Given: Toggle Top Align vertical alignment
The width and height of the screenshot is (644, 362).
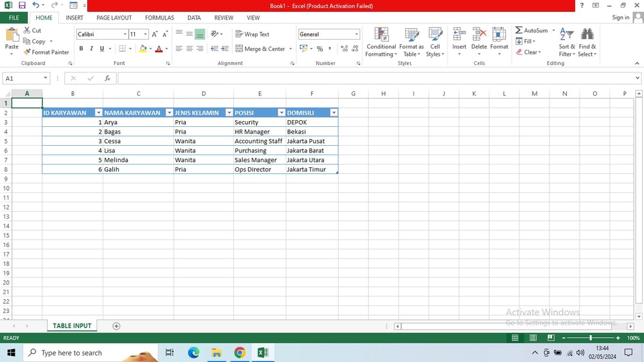Looking at the screenshot, I should pos(178,34).
